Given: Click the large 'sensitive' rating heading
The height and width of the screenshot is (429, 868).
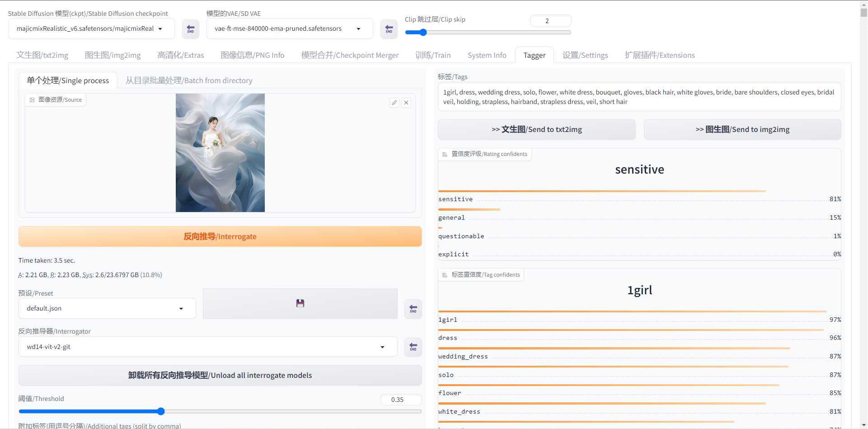Looking at the screenshot, I should [x=639, y=170].
